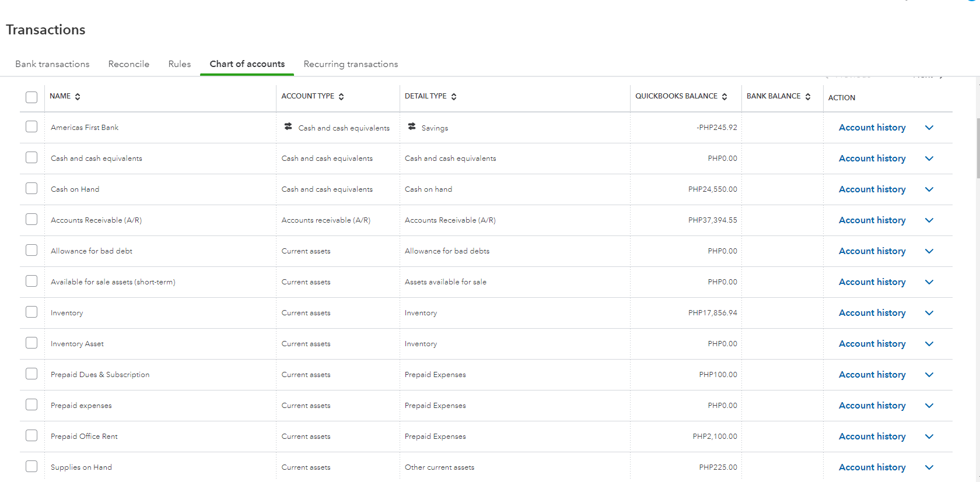Click the PHP17,856.94 Inventory balance
980x482 pixels.
click(712, 313)
